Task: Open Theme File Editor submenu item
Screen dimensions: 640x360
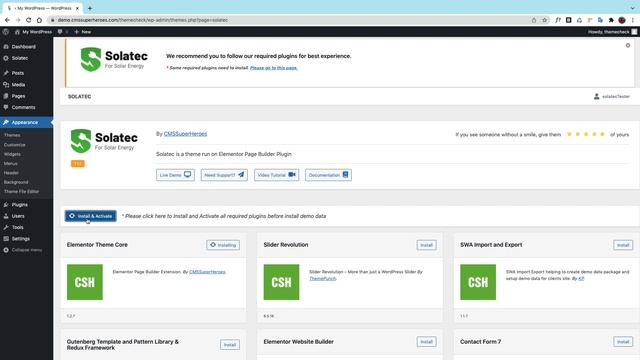Action: (x=22, y=192)
